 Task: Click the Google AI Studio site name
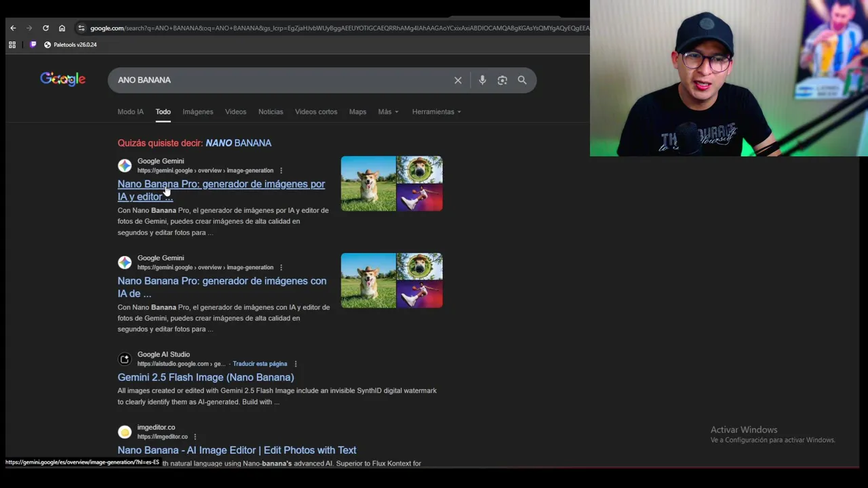[x=163, y=354]
